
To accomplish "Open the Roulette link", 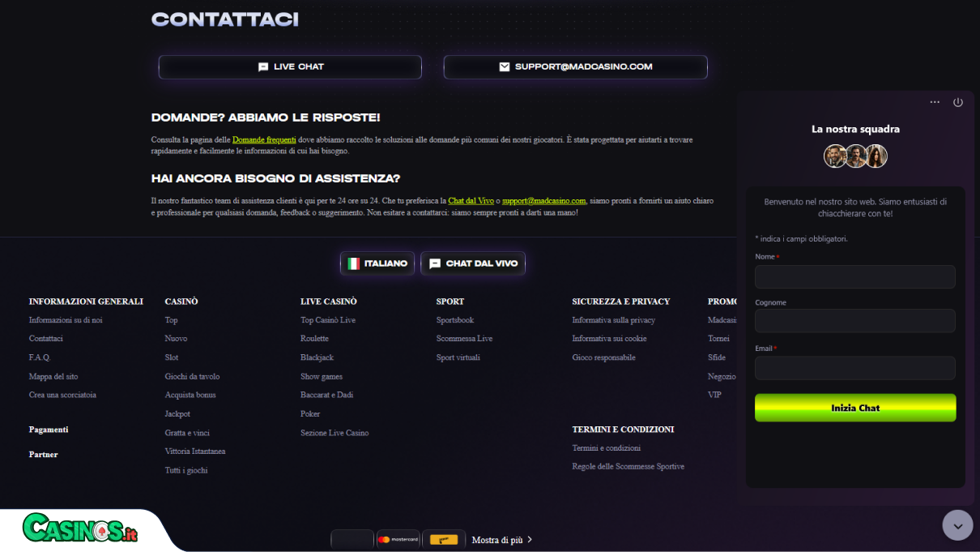I will point(314,339).
